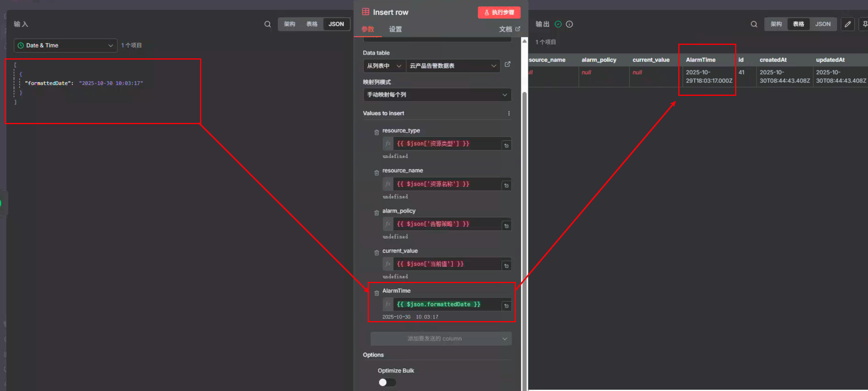Screen dimensions: 868x391
Task: Click the search icon in input panel
Action: 267,24
